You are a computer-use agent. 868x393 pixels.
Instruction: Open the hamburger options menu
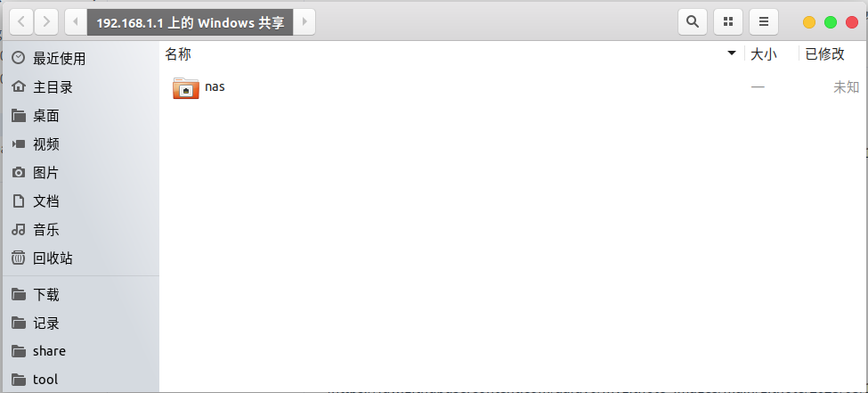[763, 21]
